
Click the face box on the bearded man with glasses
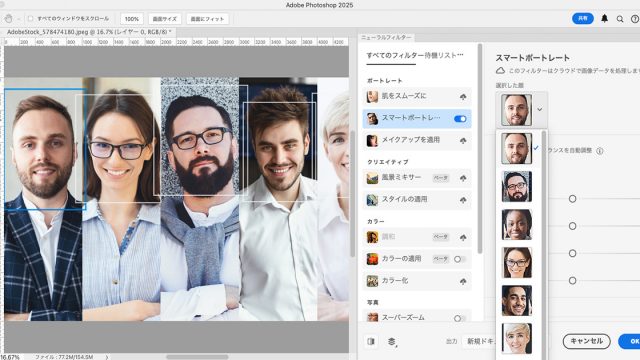[200, 141]
